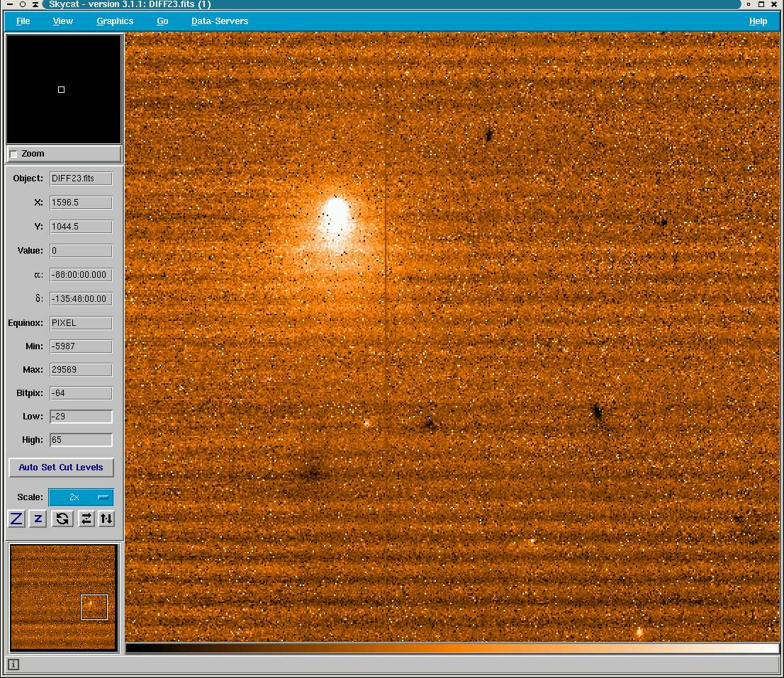This screenshot has width=784, height=678.
Task: Click the pixel Value field
Action: [x=81, y=250]
